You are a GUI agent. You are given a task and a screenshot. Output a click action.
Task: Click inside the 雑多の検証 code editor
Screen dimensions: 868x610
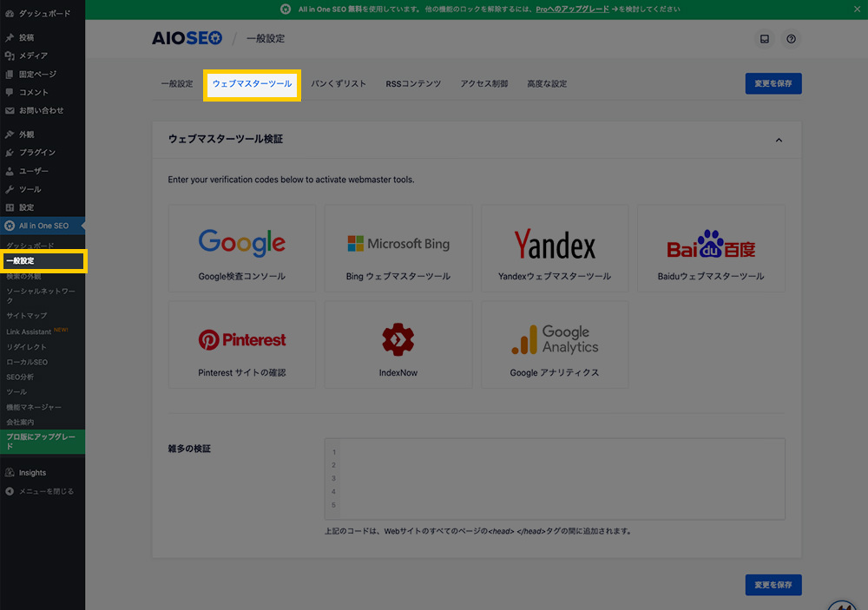[555, 479]
